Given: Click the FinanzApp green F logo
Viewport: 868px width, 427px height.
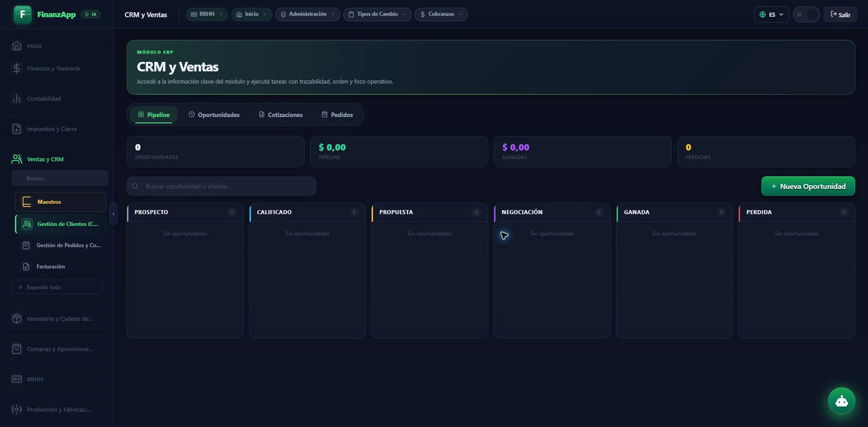Looking at the screenshot, I should coord(22,14).
